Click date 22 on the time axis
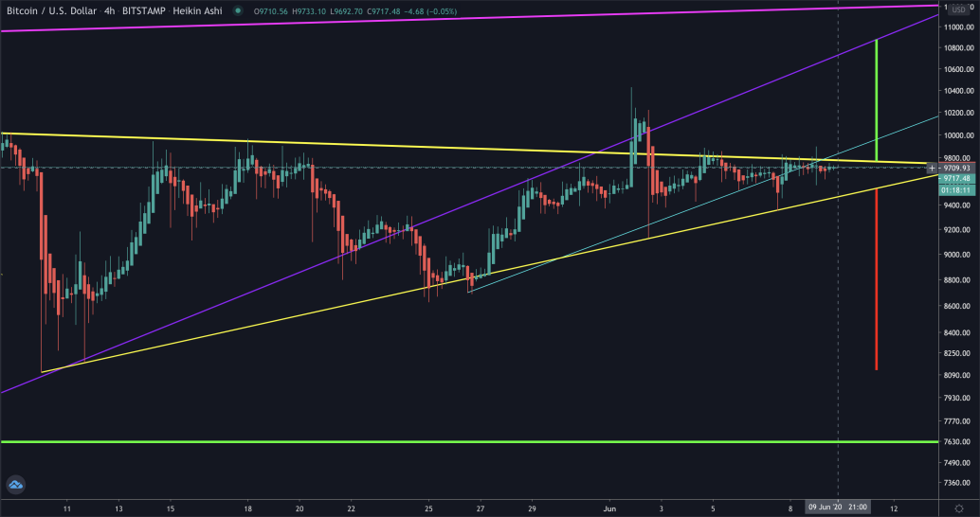This screenshot has width=980, height=517. pyautogui.click(x=352, y=508)
